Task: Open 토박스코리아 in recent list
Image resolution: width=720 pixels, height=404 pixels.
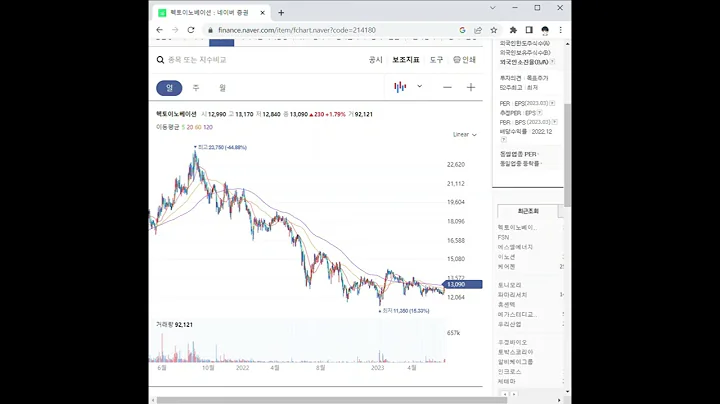Action: (516, 352)
